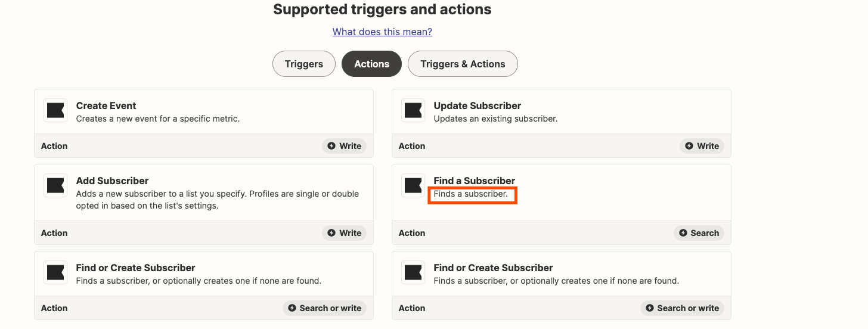The height and width of the screenshot is (329, 868).
Task: Select the Actions filter tab
Action: pyautogui.click(x=371, y=64)
